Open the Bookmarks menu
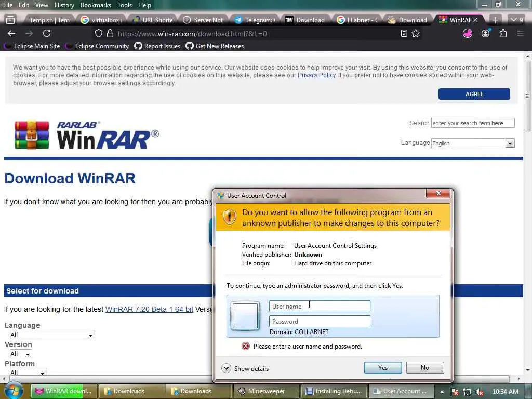Image resolution: width=532 pixels, height=399 pixels. coord(96,5)
